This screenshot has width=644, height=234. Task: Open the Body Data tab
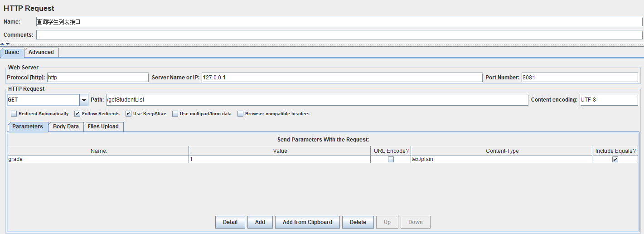(66, 127)
